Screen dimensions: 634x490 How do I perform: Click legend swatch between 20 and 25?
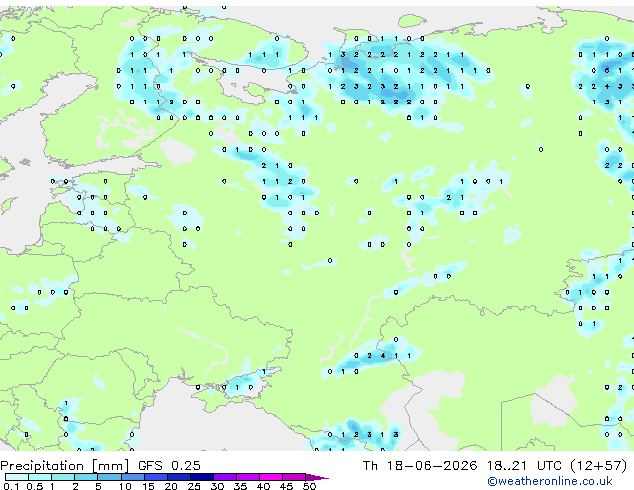point(179,477)
